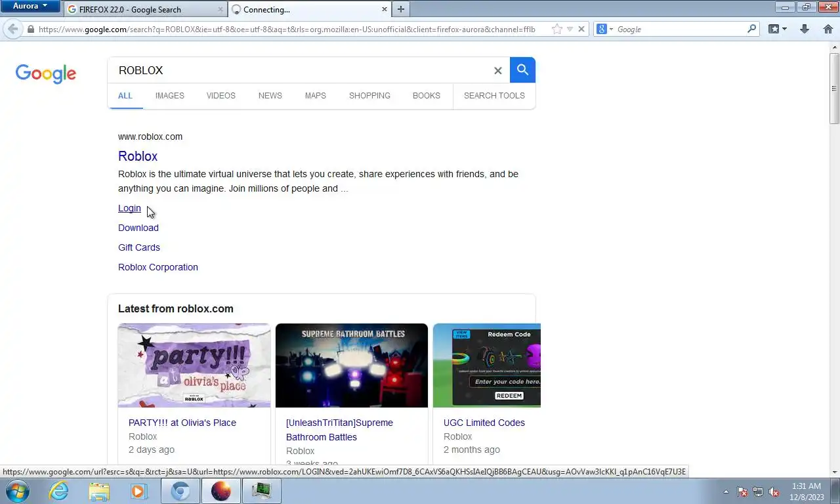This screenshot has width=840, height=504.
Task: Stop loading with the address bar X
Action: pyautogui.click(x=581, y=30)
